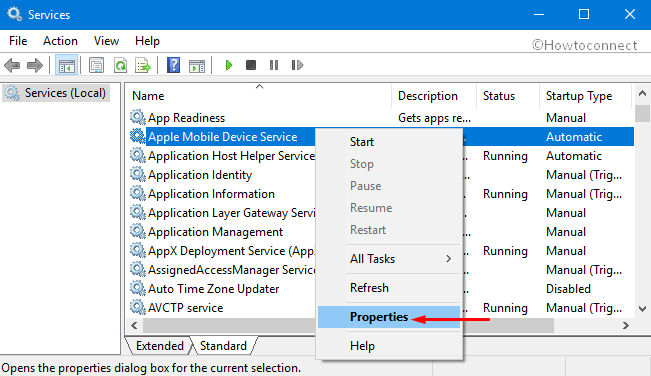Click gear icon beside AssignedAccessManager Service
Screen dimensions: 651x376
pos(137,269)
